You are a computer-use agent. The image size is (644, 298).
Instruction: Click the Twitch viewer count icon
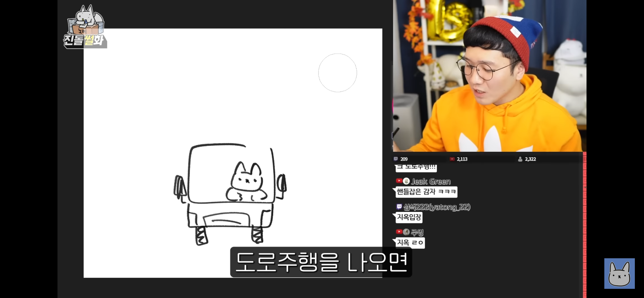click(x=396, y=159)
